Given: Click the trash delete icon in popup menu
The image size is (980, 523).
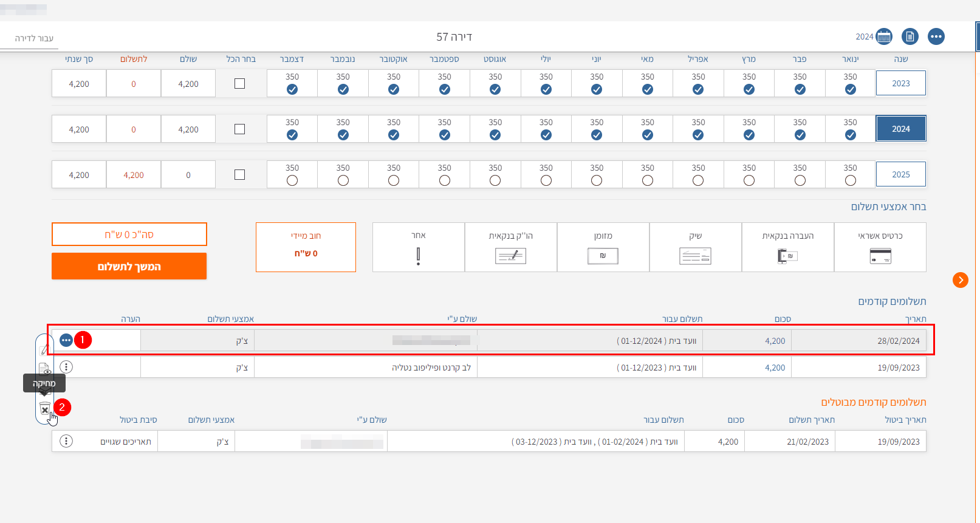Looking at the screenshot, I should (44, 409).
